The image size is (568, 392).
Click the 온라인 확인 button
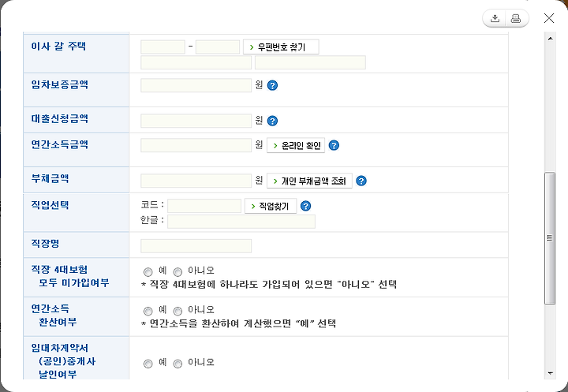tap(296, 146)
